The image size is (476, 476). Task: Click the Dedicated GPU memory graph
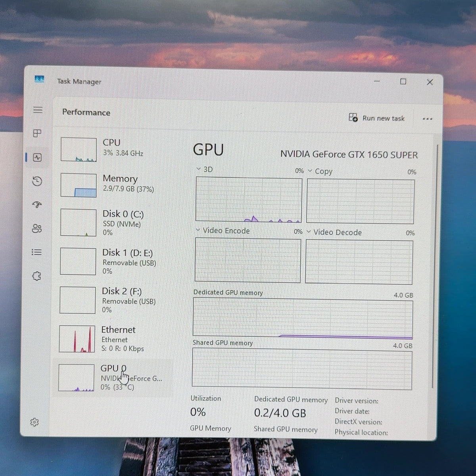point(303,319)
